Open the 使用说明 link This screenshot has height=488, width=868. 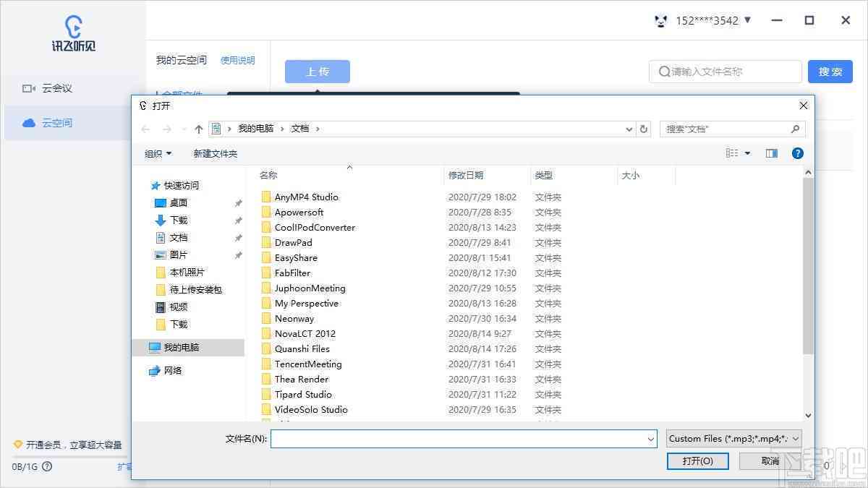coord(238,61)
